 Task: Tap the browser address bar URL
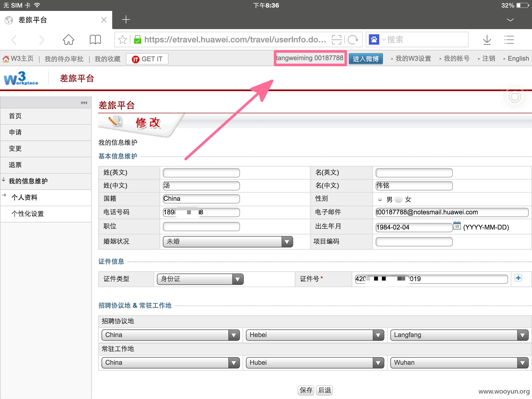point(235,40)
